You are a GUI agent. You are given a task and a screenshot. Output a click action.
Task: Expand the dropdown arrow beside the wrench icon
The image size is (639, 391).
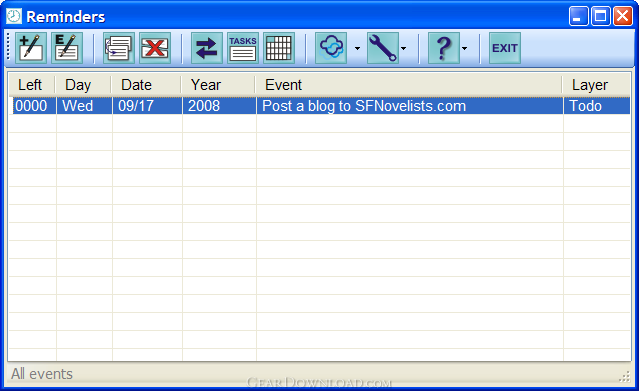403,49
